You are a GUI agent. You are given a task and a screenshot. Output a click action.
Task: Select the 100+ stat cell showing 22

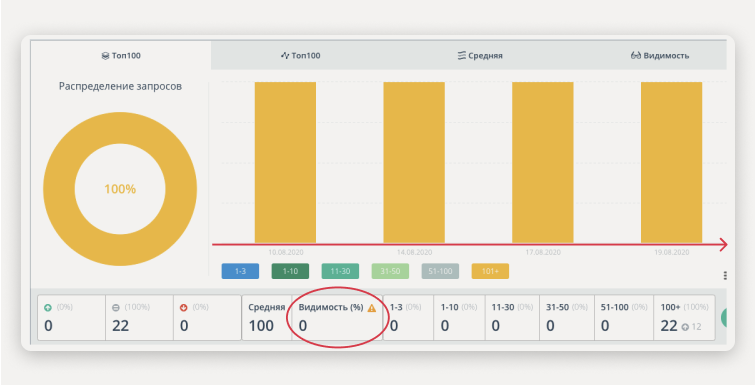pos(684,318)
